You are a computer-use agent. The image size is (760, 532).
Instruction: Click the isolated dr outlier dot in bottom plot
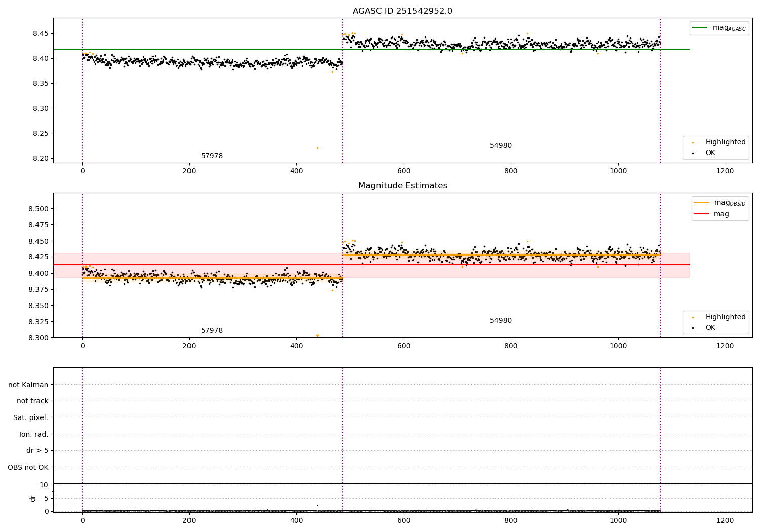317,505
